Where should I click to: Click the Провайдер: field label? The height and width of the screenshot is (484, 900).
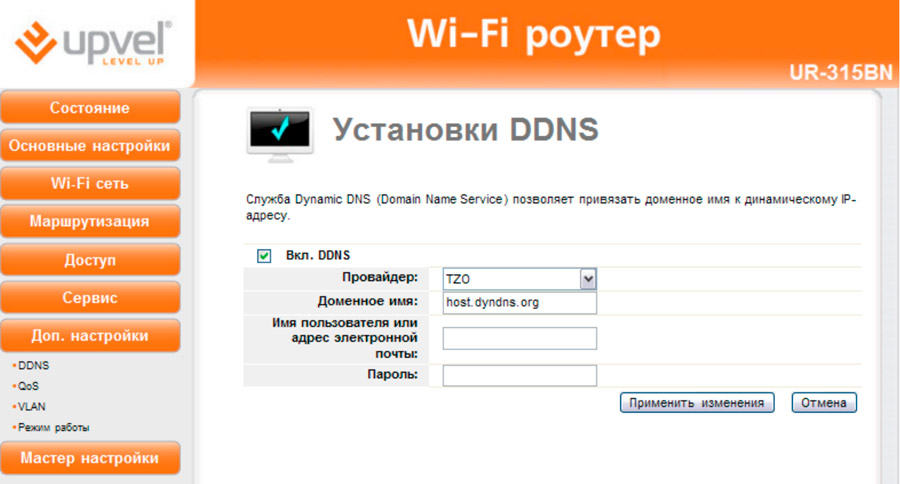380,277
